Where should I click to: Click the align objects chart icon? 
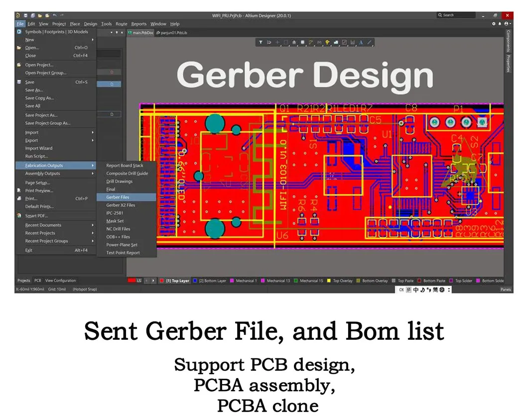(294, 42)
